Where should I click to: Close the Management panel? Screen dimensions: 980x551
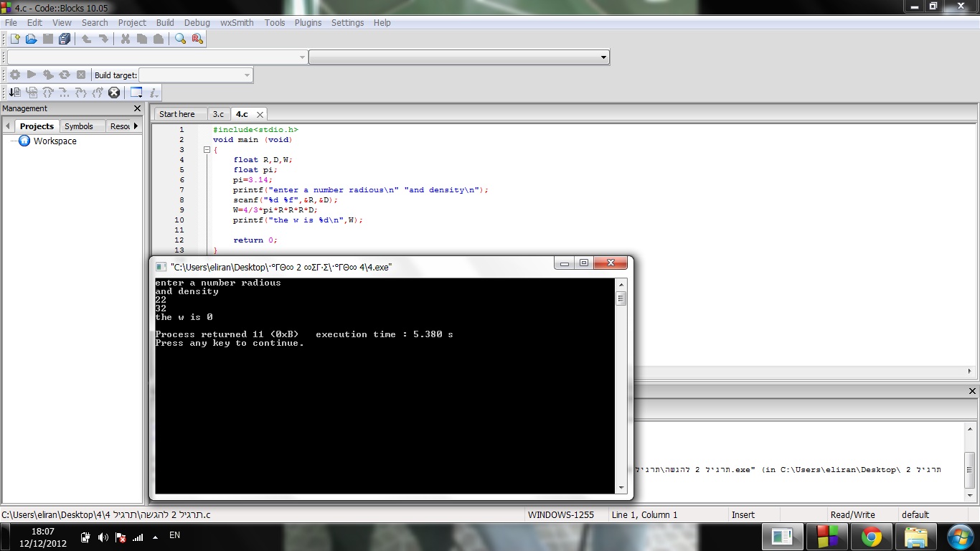tap(137, 108)
